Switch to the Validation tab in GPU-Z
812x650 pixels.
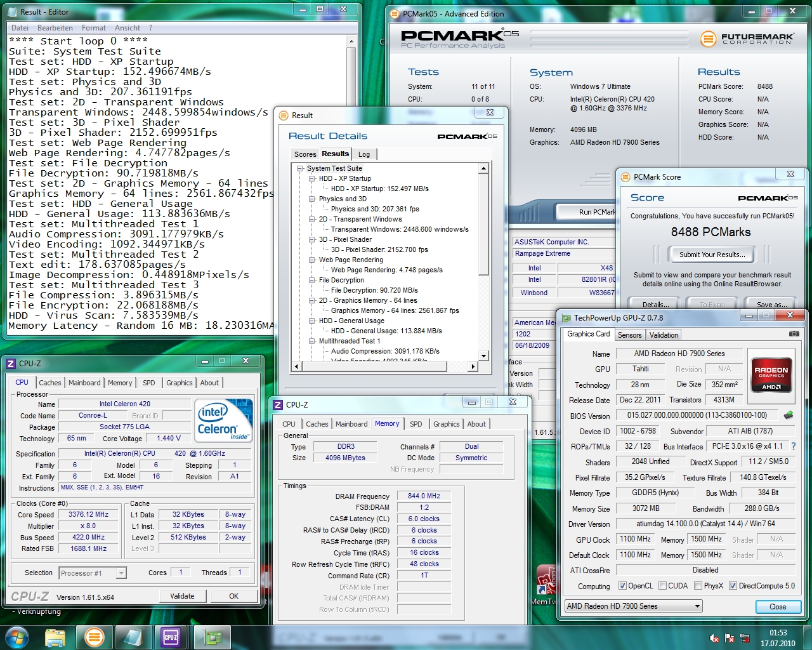click(x=664, y=335)
